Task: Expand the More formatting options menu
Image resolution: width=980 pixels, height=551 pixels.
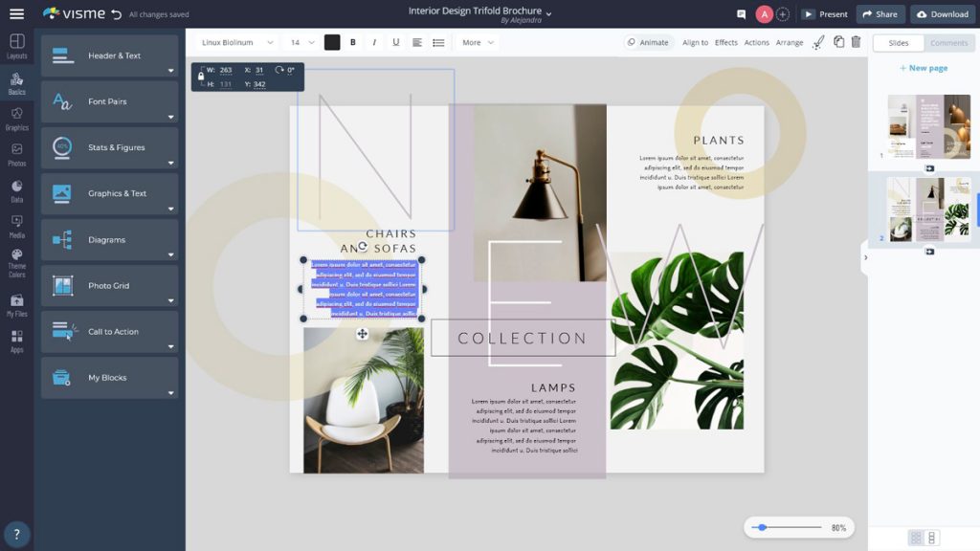Action: (x=479, y=43)
